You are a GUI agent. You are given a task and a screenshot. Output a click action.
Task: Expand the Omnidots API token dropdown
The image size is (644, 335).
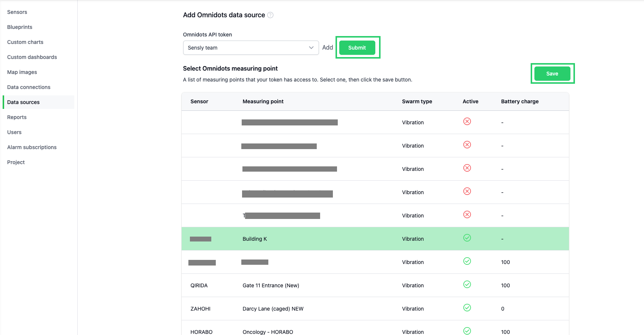coord(251,48)
